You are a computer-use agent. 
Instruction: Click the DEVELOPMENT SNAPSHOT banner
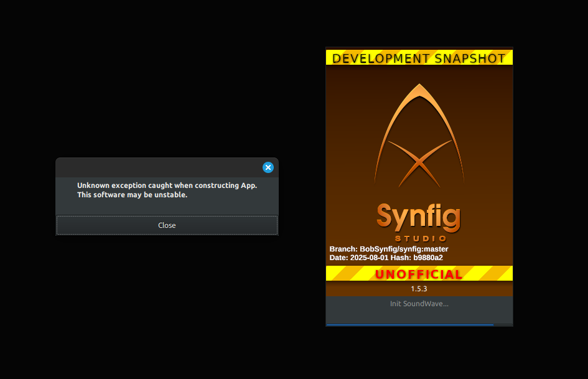click(x=419, y=58)
